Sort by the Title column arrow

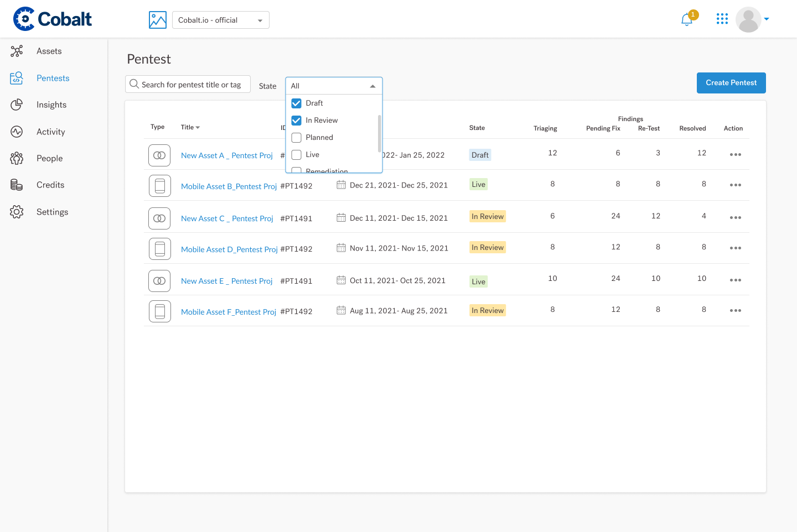click(198, 128)
